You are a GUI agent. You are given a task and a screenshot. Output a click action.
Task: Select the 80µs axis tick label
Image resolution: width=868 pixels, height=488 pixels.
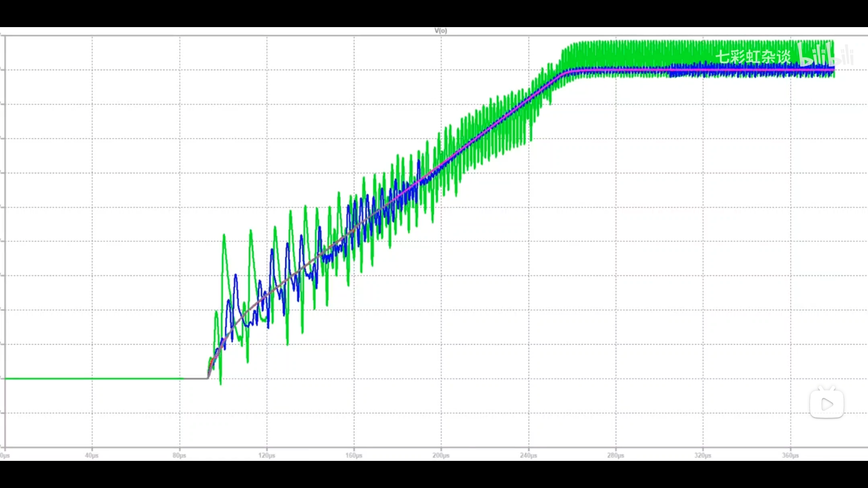click(x=179, y=455)
